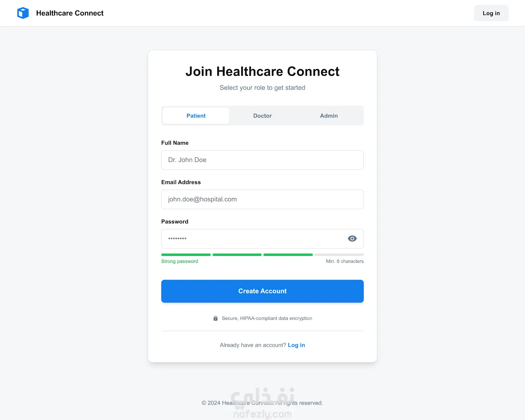Click the first password strength bar segment
The image size is (525, 420).
pos(186,255)
